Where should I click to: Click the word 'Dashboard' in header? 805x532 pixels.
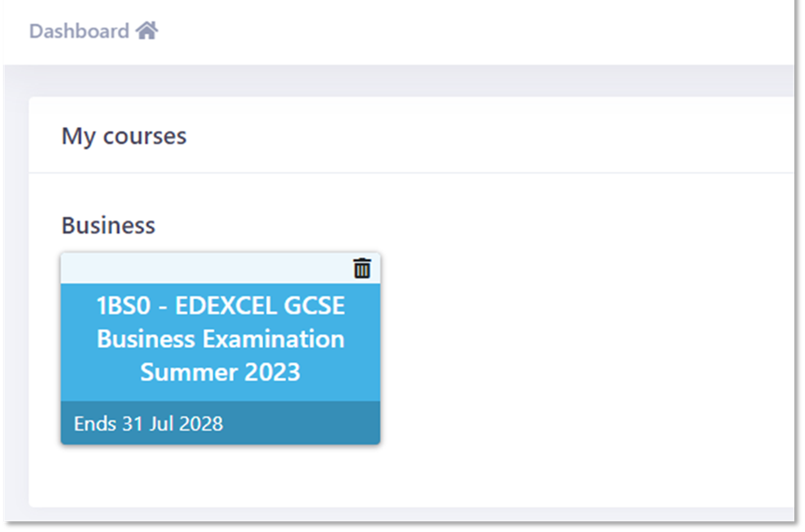[x=79, y=31]
